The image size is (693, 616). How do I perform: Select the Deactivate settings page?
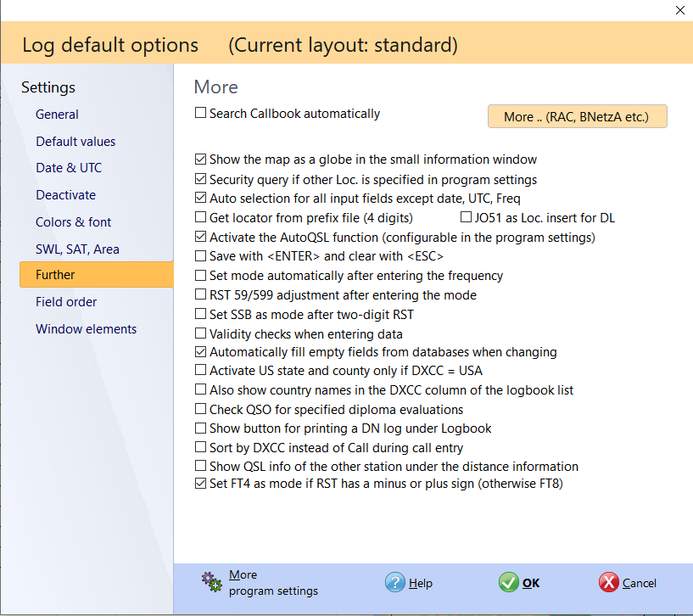(65, 195)
